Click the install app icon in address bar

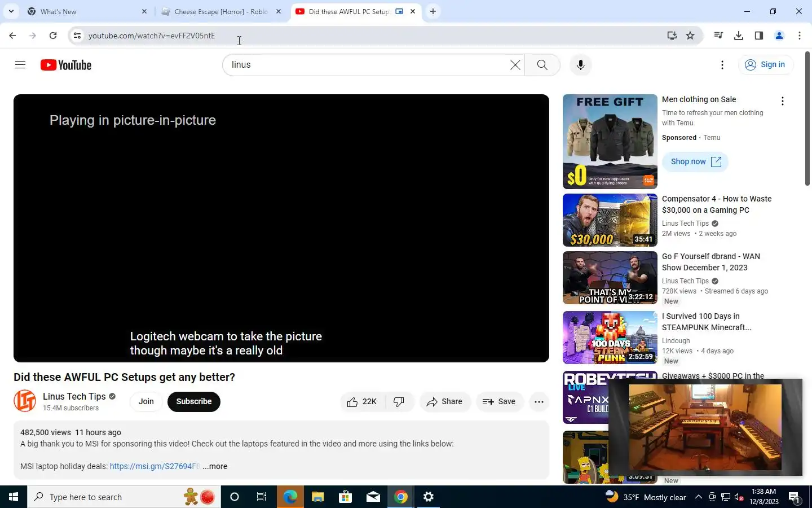(672, 36)
